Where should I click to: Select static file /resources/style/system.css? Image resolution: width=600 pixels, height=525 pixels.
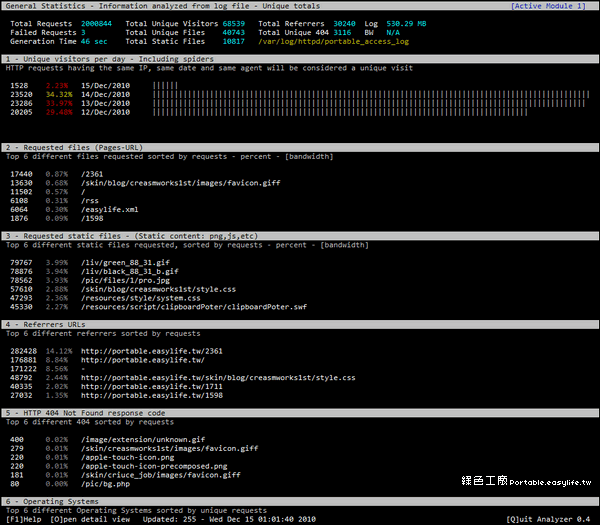tap(140, 298)
